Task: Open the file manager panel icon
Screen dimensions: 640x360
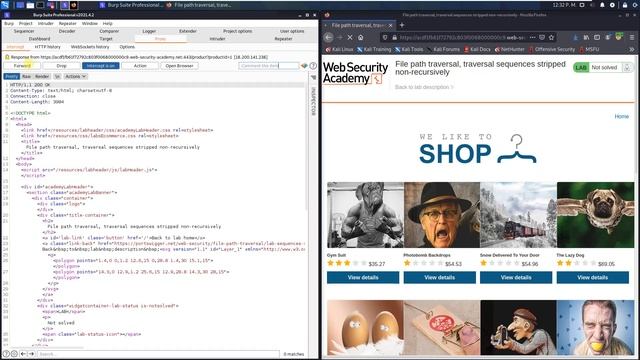Action: [30, 5]
